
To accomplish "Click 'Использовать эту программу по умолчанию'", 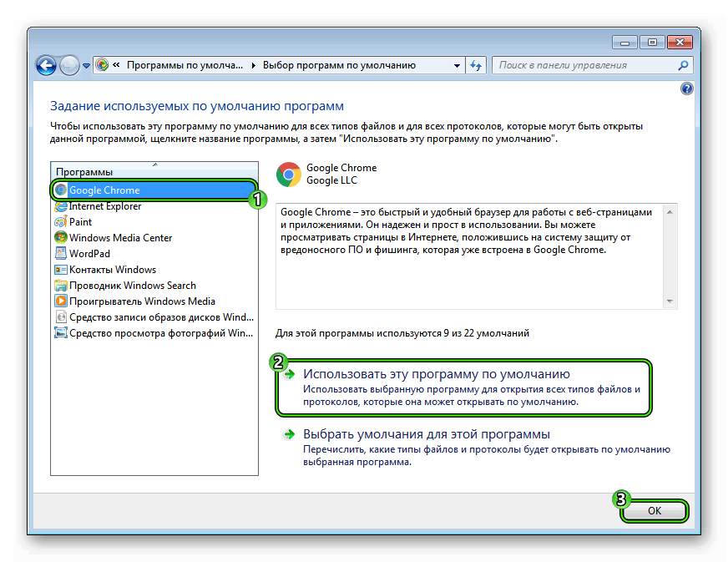I will pyautogui.click(x=437, y=374).
